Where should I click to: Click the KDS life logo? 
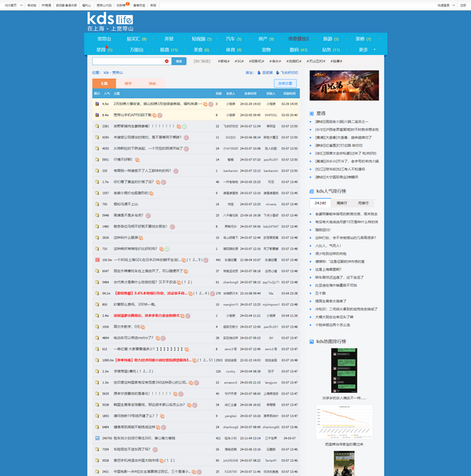pyautogui.click(x=110, y=21)
